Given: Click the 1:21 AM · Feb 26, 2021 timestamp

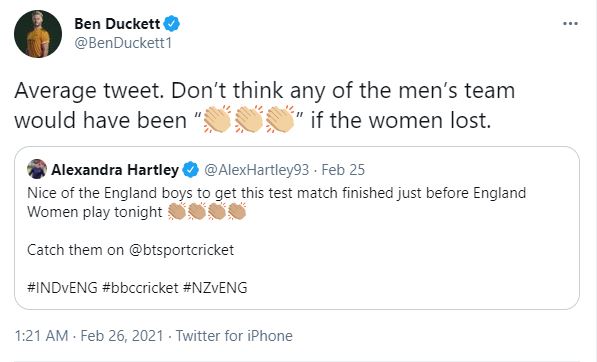Looking at the screenshot, I should pos(89,336).
